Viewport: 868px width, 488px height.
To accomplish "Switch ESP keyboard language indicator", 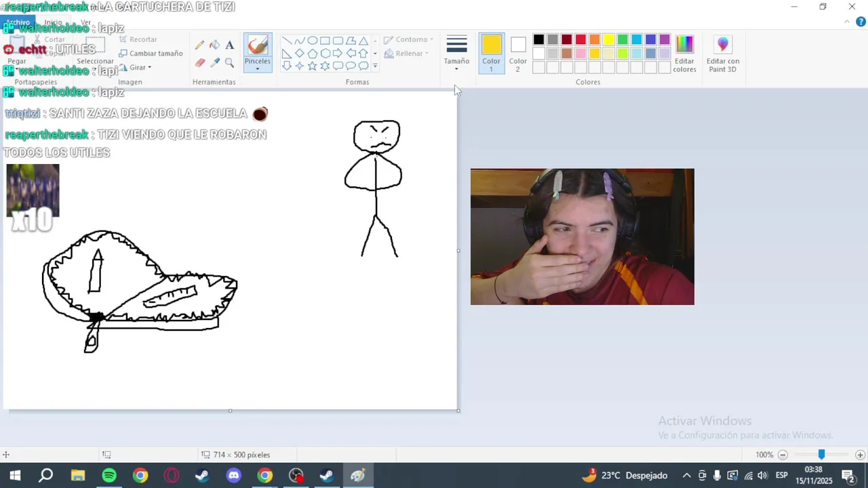I will tap(781, 475).
